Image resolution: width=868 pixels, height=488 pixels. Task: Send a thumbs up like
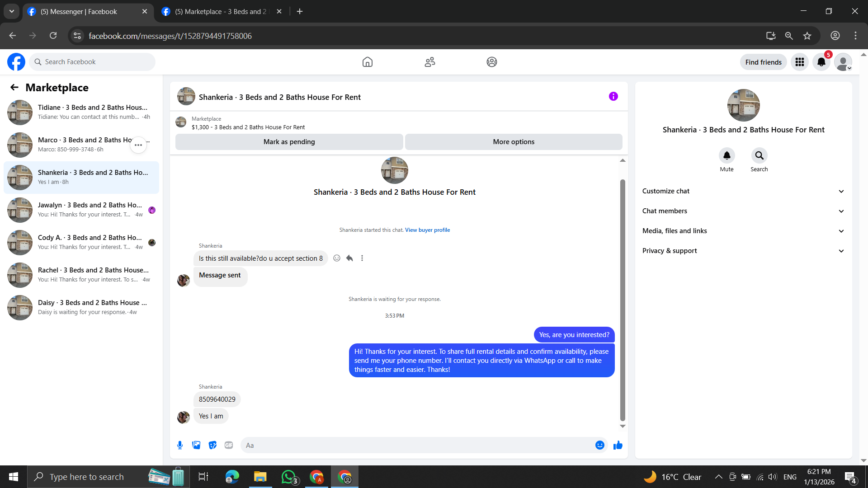click(618, 445)
